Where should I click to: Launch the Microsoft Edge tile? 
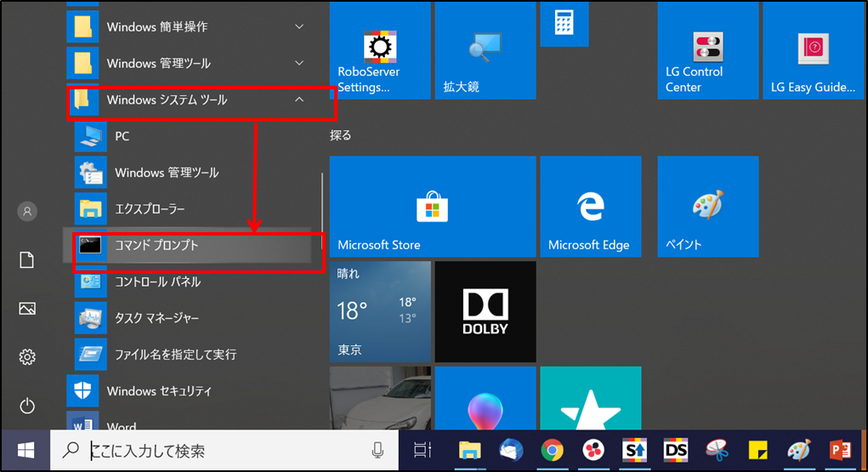(x=590, y=206)
